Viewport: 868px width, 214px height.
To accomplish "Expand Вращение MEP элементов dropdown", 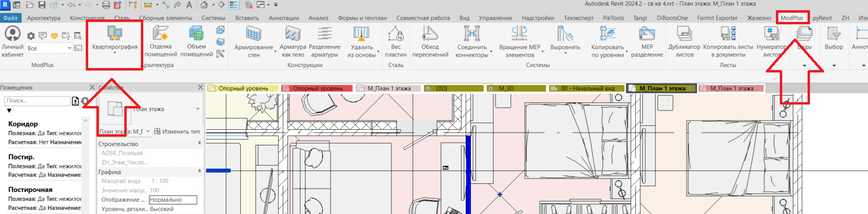I will (x=542, y=51).
